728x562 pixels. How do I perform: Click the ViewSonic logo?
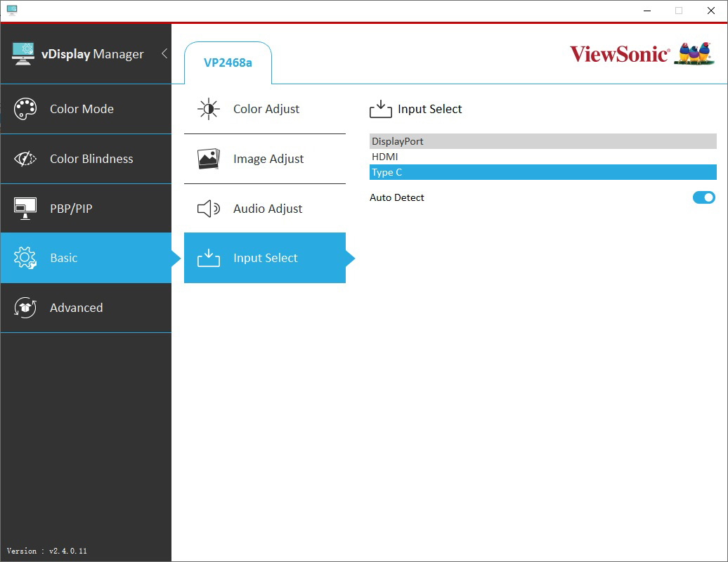[x=642, y=54]
